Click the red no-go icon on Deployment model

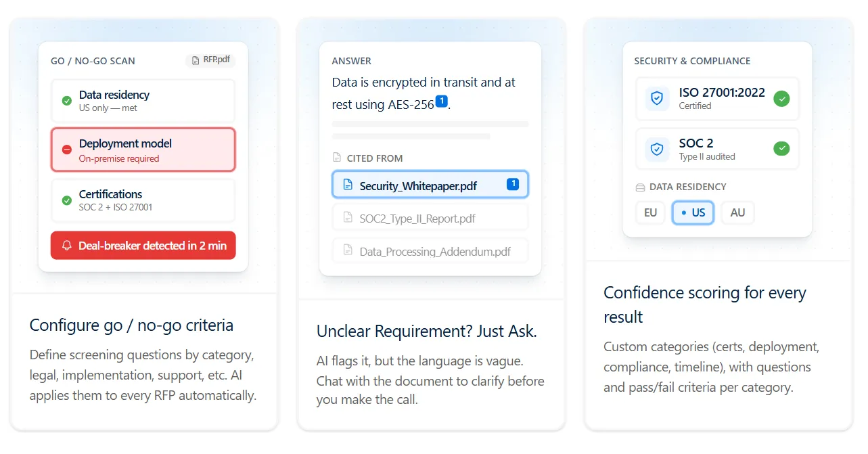[x=67, y=150]
